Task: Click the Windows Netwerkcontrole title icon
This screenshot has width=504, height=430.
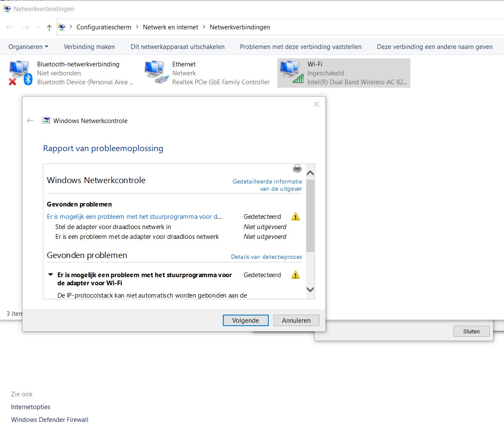Action: click(x=46, y=120)
